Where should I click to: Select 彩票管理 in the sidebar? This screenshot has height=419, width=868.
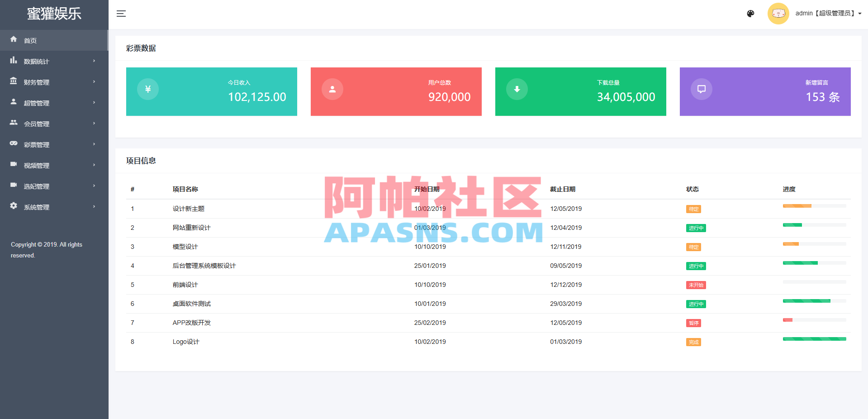coord(37,144)
